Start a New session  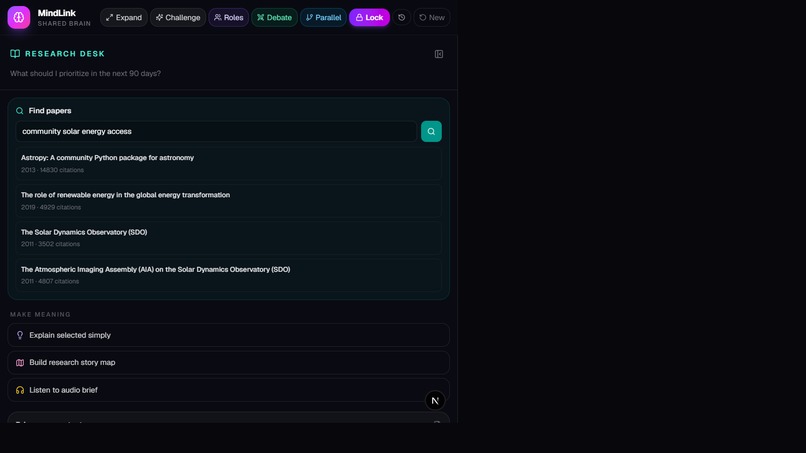coord(432,17)
